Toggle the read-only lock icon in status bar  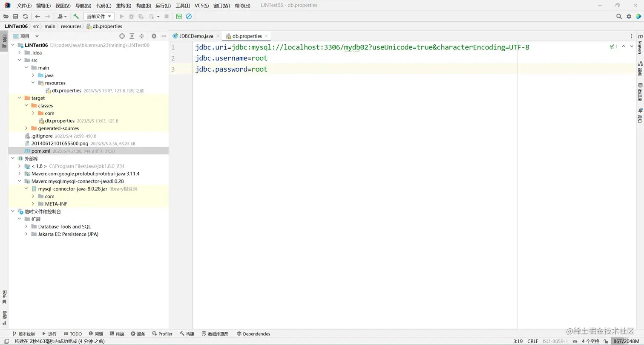tap(606, 341)
